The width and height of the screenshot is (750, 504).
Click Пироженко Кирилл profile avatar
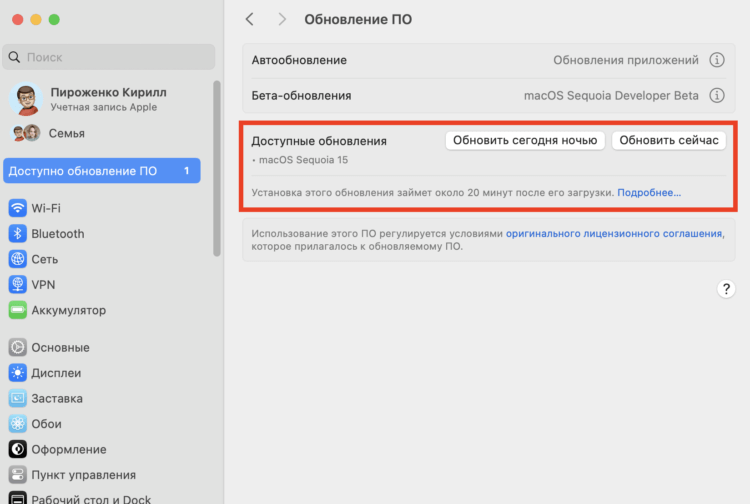tap(26, 99)
